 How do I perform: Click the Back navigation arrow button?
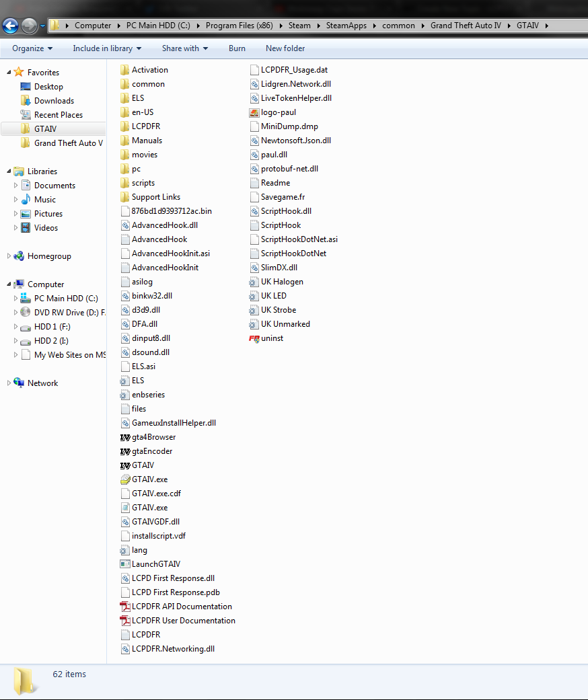point(10,26)
